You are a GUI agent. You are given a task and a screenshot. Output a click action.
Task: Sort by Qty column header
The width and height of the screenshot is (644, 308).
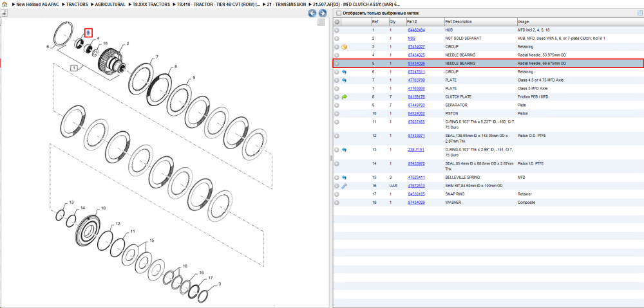[x=396, y=22]
